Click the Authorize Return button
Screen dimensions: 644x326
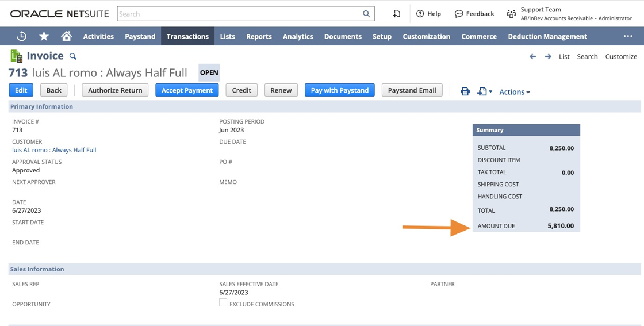pos(115,90)
